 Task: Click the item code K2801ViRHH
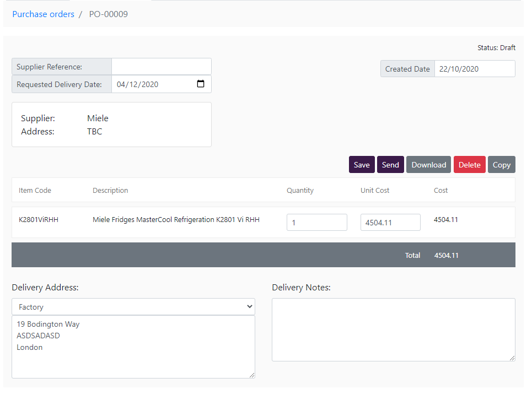coord(39,220)
